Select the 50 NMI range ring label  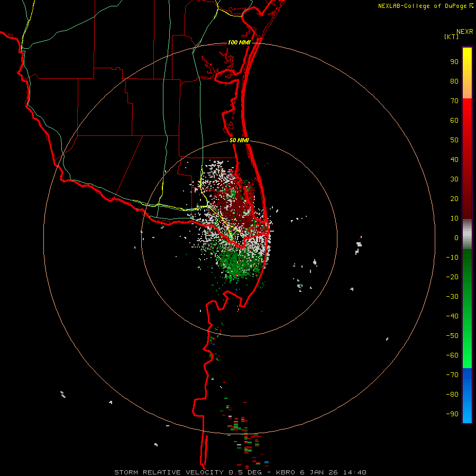click(x=239, y=140)
